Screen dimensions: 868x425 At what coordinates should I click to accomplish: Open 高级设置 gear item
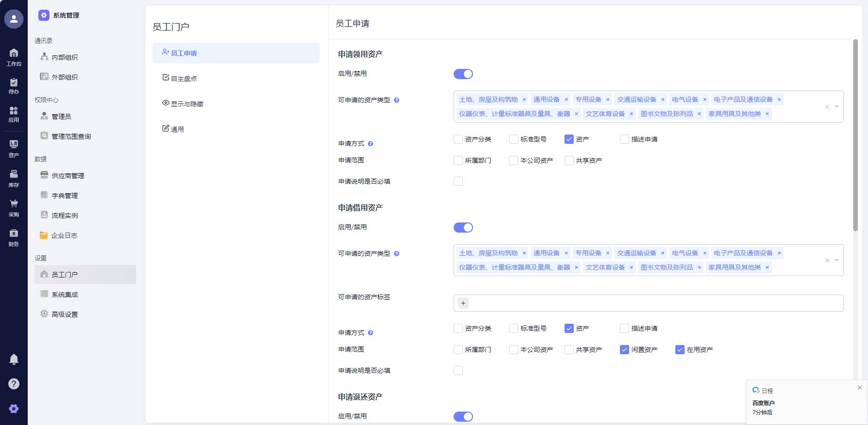pos(85,314)
